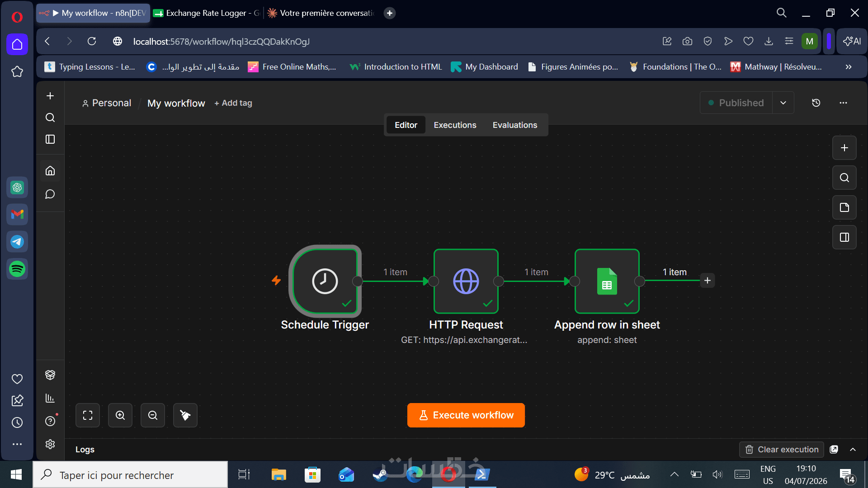Open Telegram in Opera sidebar
This screenshot has height=488, width=868.
click(17, 242)
